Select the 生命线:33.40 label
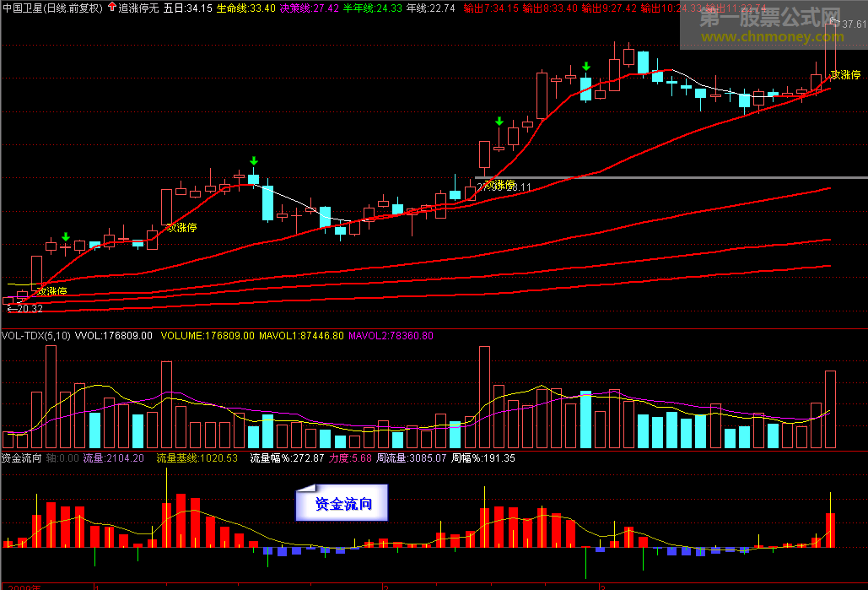This screenshot has width=868, height=590. (245, 8)
